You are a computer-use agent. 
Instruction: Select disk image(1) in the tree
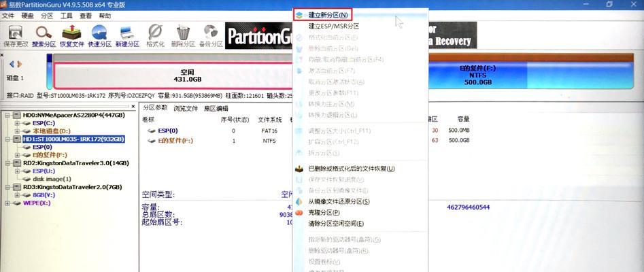coord(52,179)
